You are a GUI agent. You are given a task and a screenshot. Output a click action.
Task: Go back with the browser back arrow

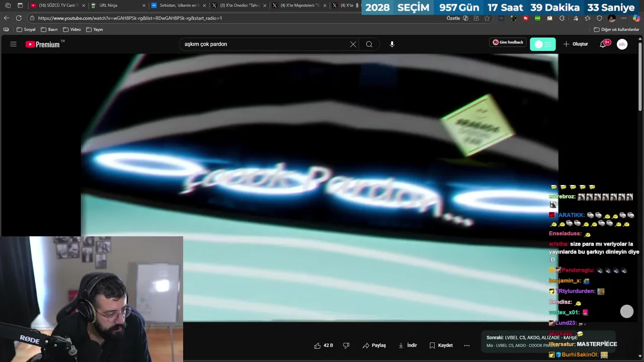pyautogui.click(x=7, y=18)
